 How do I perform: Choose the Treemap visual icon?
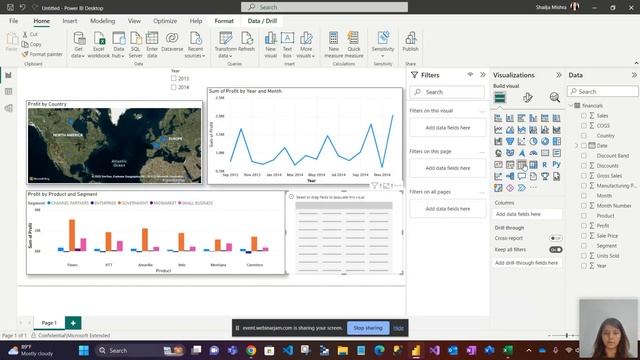point(556,142)
